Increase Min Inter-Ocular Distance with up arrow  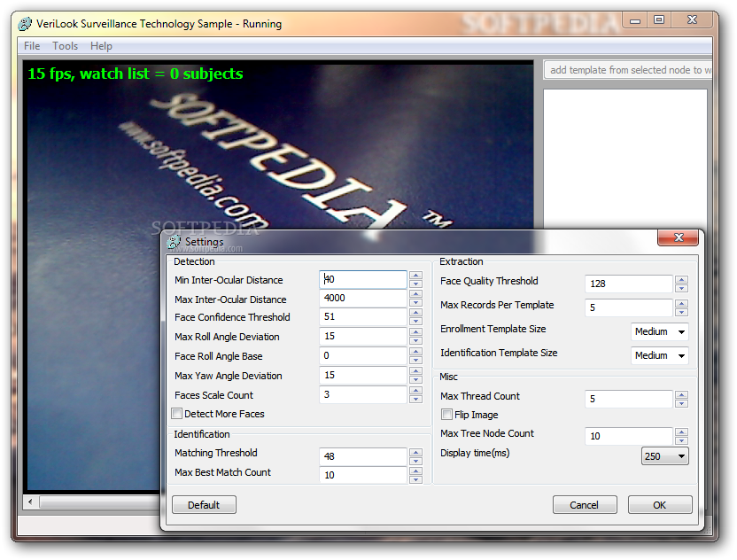tap(415, 276)
